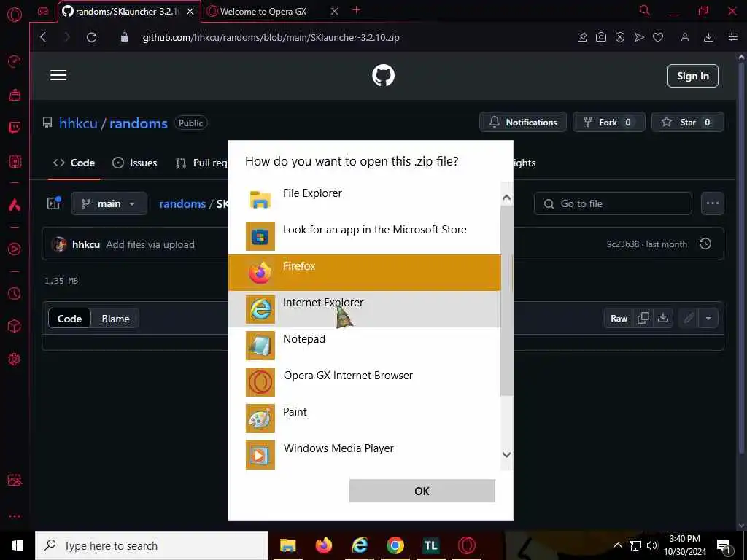
Task: Star the randoms repository
Action: (x=687, y=122)
